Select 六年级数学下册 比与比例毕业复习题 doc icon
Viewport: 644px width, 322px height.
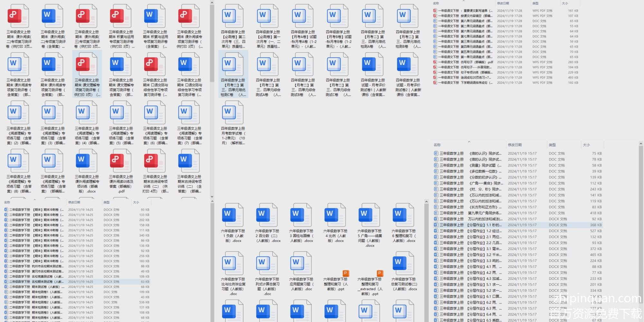tap(232, 264)
